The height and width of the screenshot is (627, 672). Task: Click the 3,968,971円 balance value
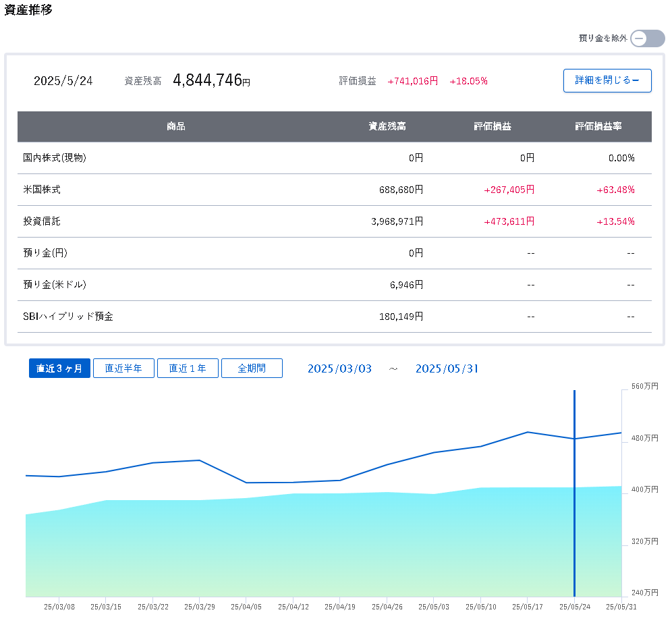pyautogui.click(x=397, y=221)
